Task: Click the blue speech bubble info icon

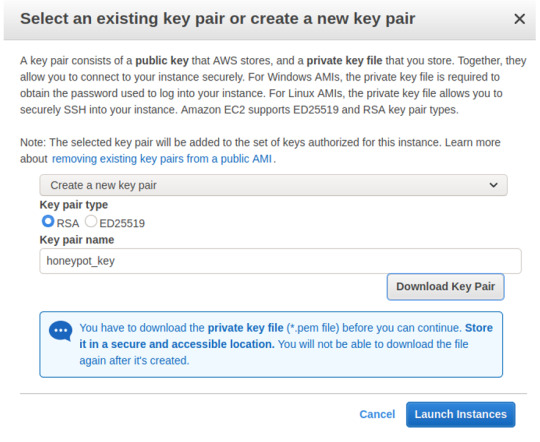Action: pyautogui.click(x=61, y=331)
